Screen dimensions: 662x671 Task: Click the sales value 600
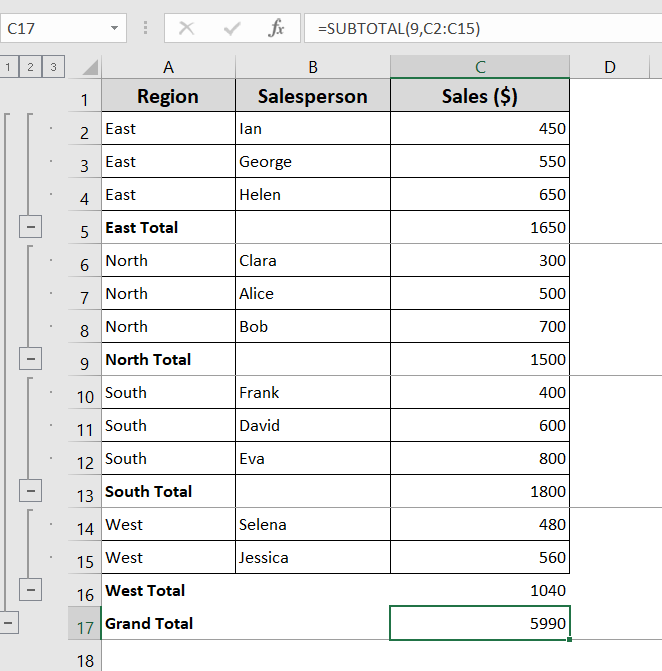click(480, 425)
